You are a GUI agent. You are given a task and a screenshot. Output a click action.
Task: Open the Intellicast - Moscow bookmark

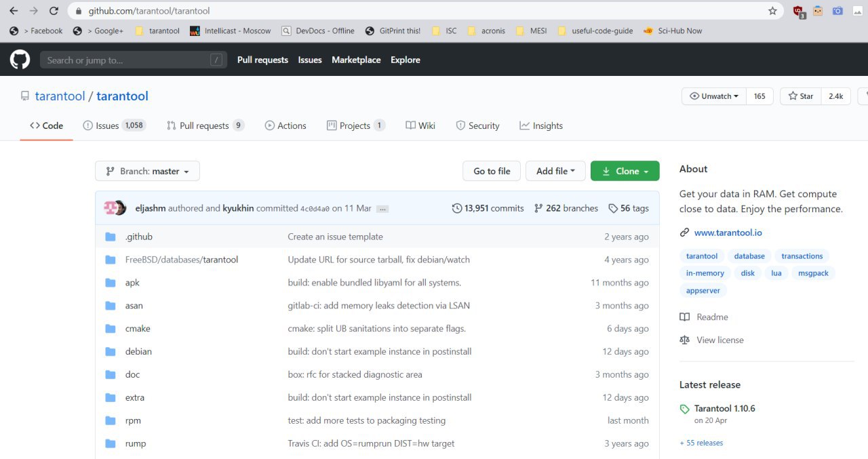230,31
